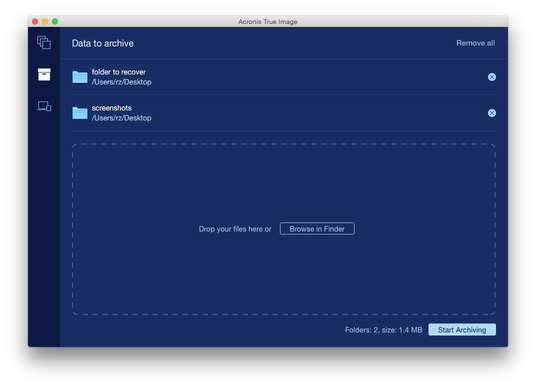The height and width of the screenshot is (387, 536).
Task: Click the 'folder to recover' folder icon
Action: point(80,77)
